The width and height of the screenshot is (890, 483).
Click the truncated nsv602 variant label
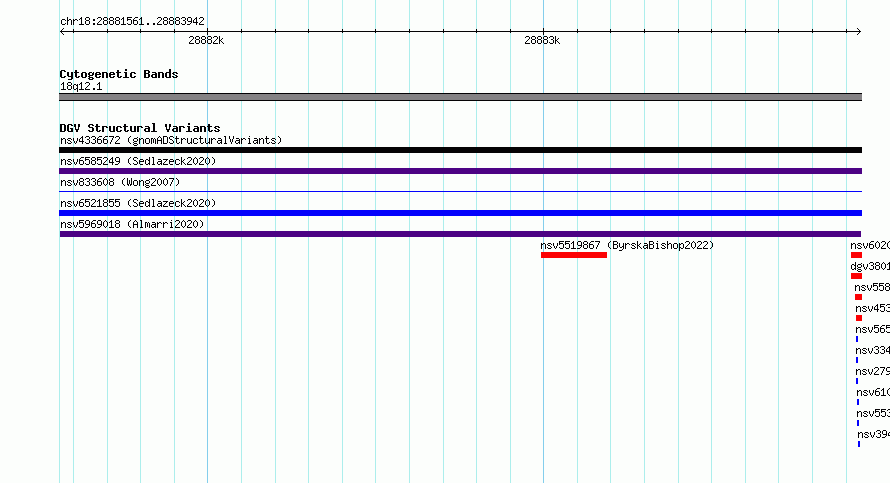point(870,245)
